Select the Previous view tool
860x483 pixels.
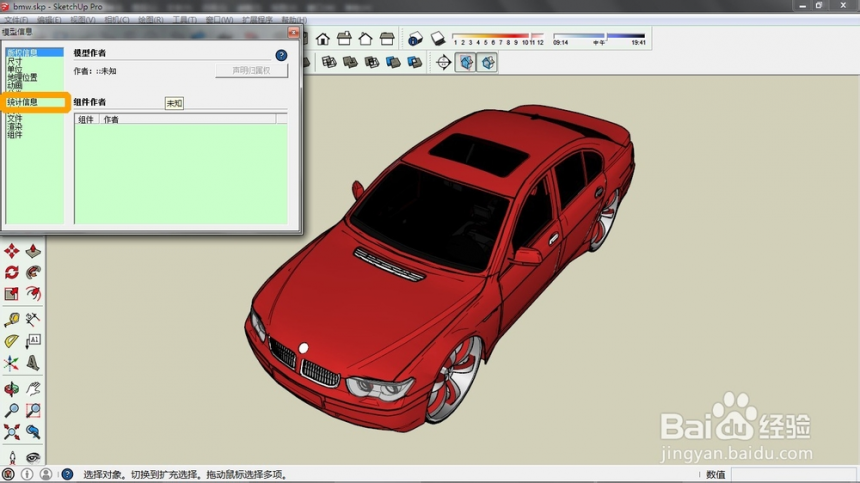[33, 432]
